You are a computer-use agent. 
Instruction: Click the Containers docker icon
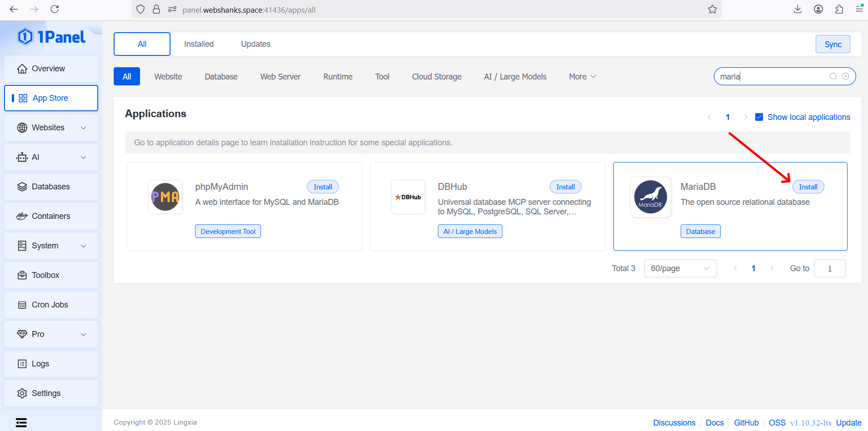point(22,216)
